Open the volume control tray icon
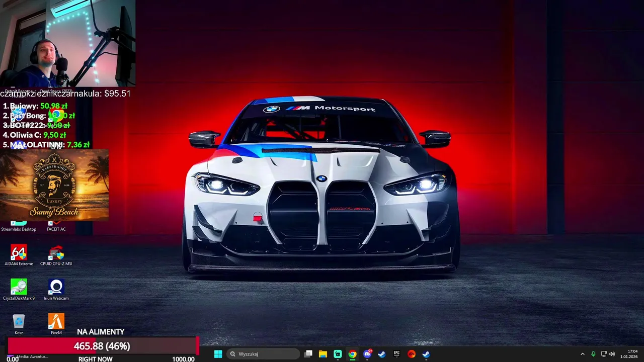The height and width of the screenshot is (362, 644). [612, 354]
